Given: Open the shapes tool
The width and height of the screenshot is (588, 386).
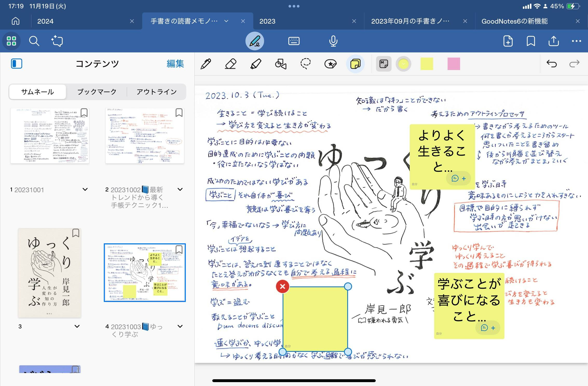Looking at the screenshot, I should click(x=281, y=64).
